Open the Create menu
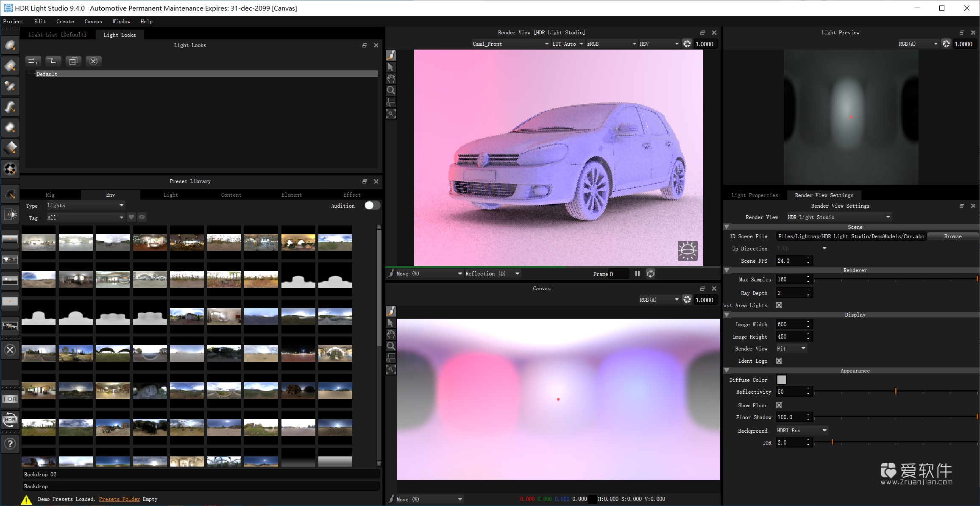The image size is (980, 506). click(65, 21)
